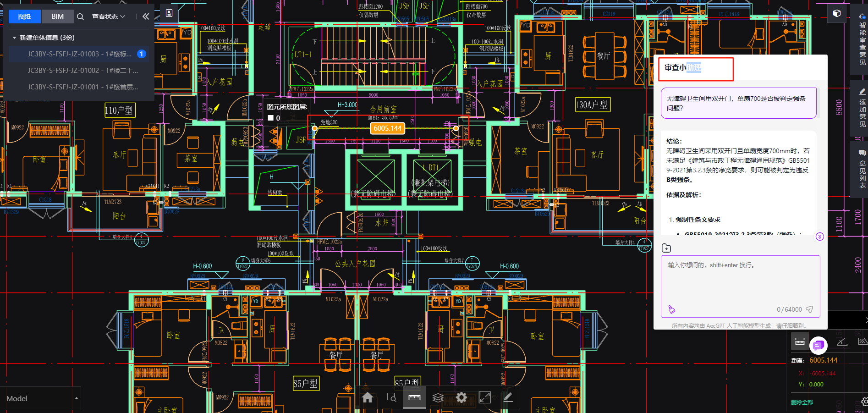Collapse the left panel with double chevron

[146, 17]
